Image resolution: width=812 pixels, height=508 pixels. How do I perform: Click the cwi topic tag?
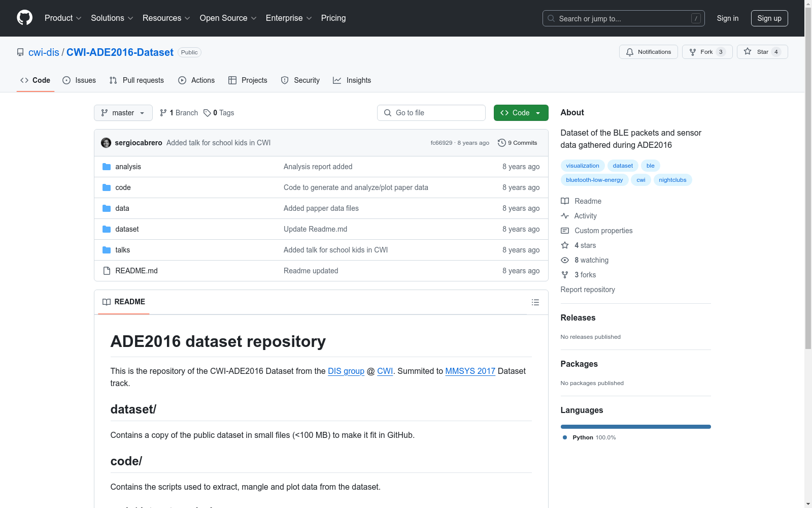[x=641, y=180]
